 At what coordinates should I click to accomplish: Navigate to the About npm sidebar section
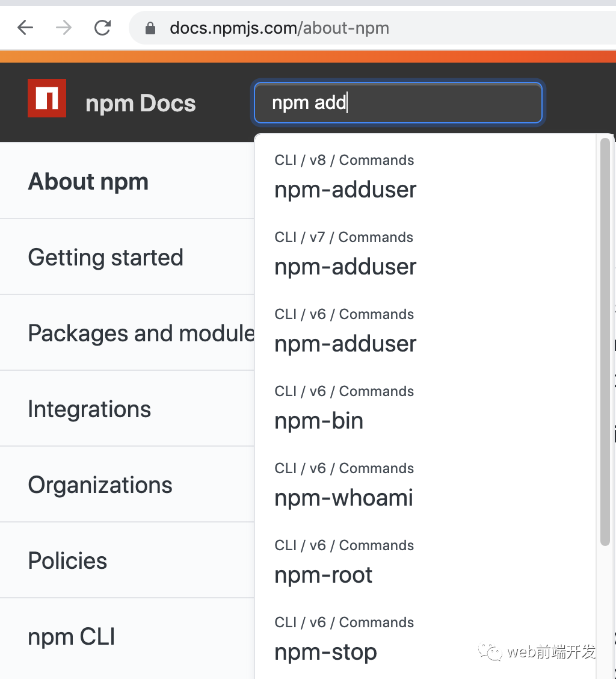tap(88, 181)
